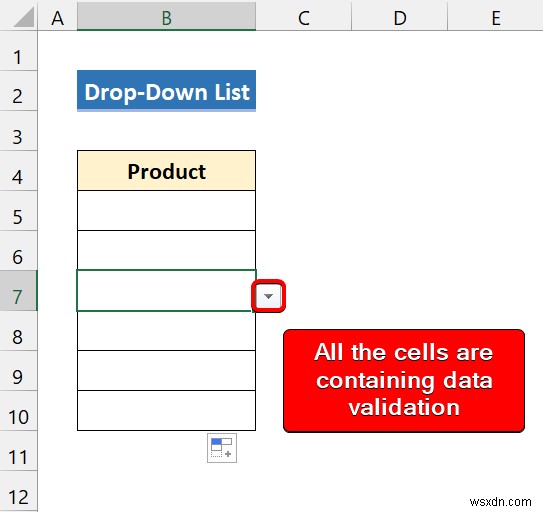
Task: Select row 12 header
Action: [18, 491]
